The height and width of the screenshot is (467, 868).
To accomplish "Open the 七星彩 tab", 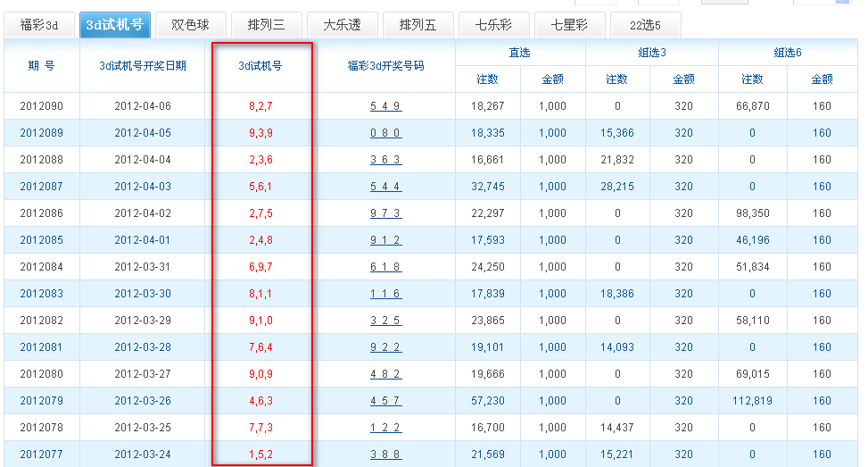I will [570, 26].
